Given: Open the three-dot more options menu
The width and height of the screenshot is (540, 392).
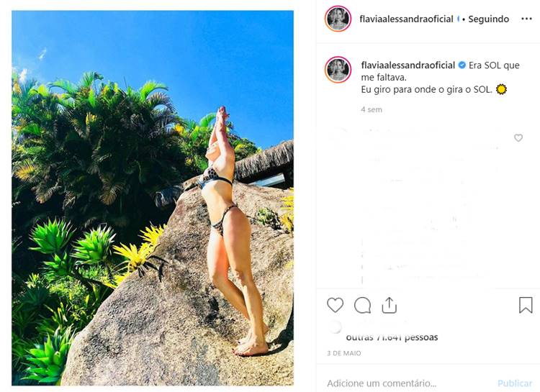Looking at the screenshot, I should click(x=526, y=19).
